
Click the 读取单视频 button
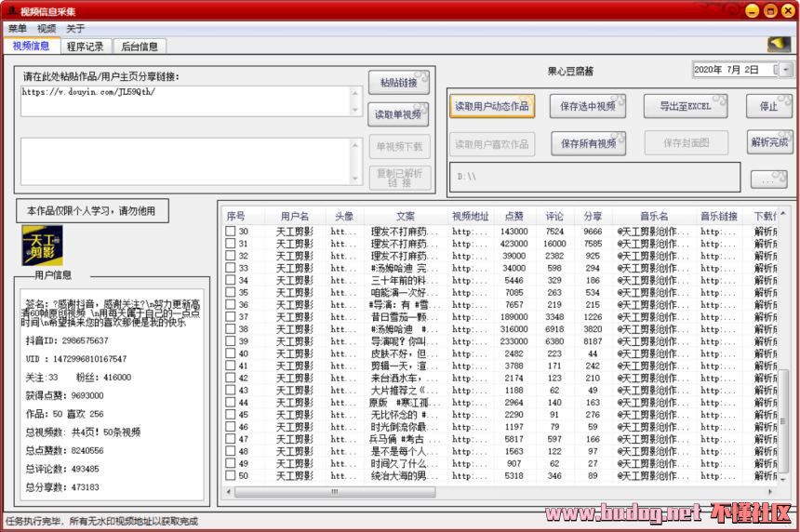398,114
